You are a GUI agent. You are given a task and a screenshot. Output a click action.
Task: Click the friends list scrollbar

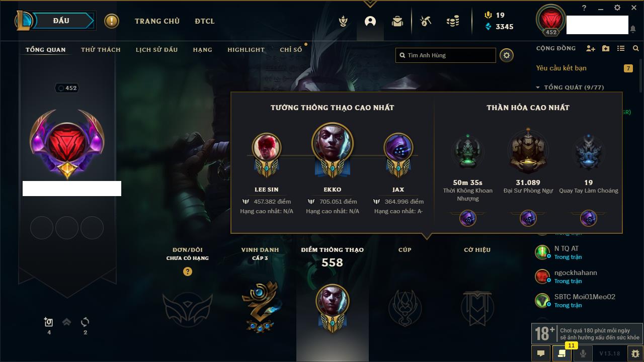click(640, 75)
